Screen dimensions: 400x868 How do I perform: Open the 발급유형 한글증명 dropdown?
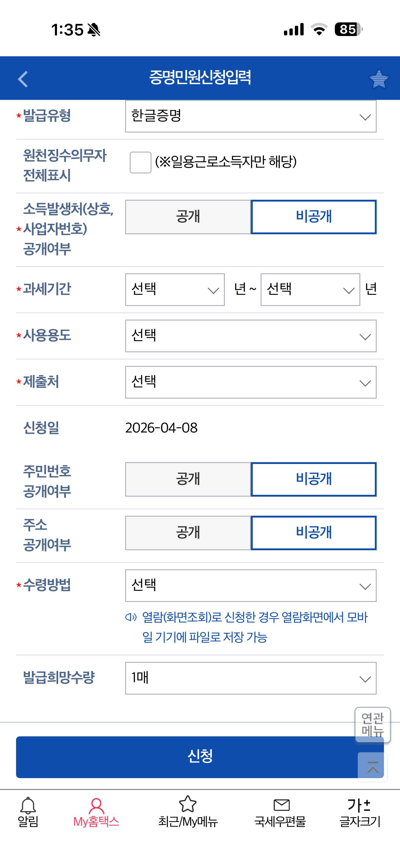251,116
